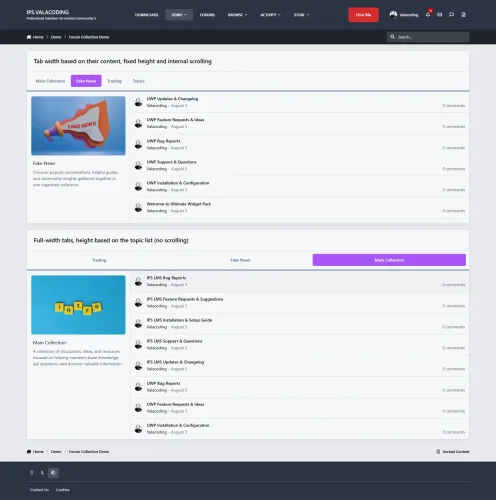Image resolution: width=496 pixels, height=500 pixels.
Task: Expand the Demo dropdown menu
Action: click(x=179, y=15)
